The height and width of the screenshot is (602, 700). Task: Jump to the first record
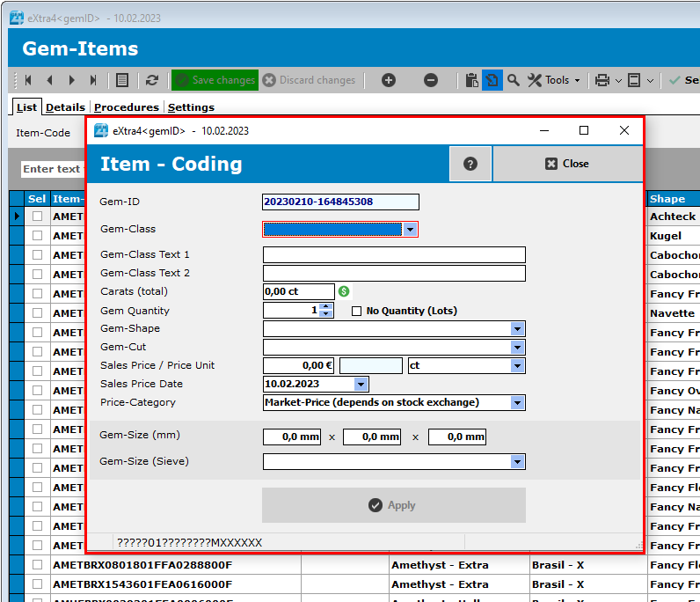pyautogui.click(x=28, y=80)
